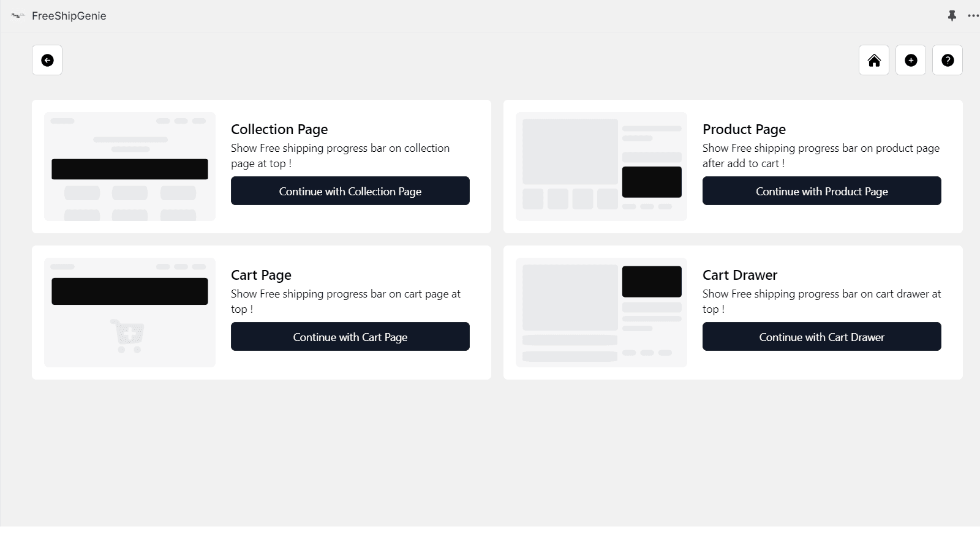The image size is (980, 551).
Task: Click the back arrow button
Action: 47,60
